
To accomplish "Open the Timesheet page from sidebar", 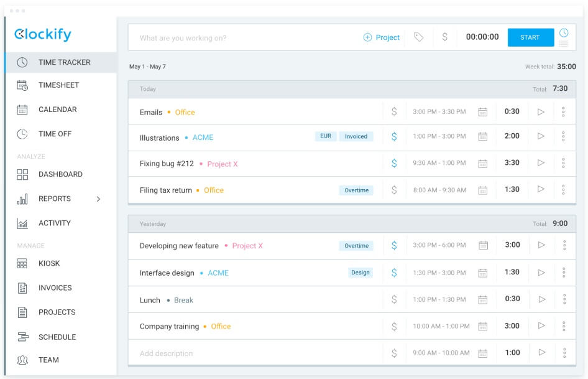I will (58, 85).
